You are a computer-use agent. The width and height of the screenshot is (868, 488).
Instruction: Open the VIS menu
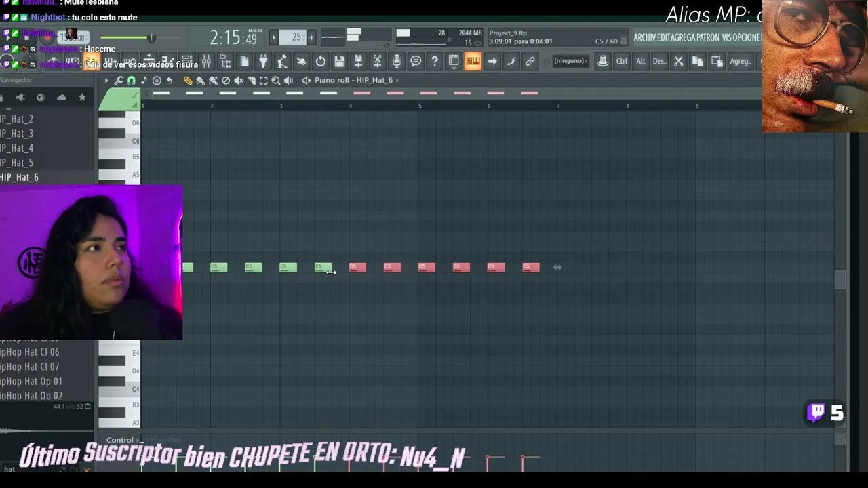[x=728, y=37]
